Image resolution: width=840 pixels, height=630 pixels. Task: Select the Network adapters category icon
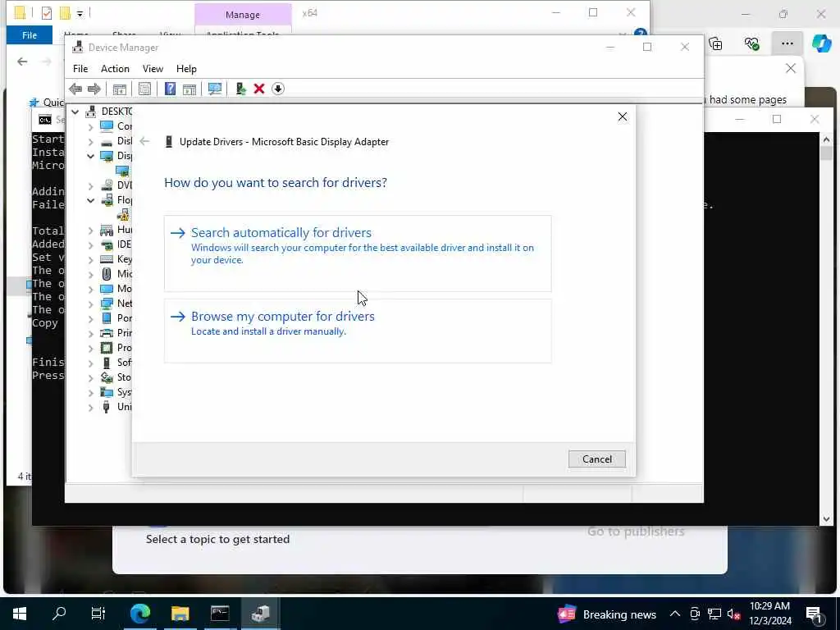pos(107,304)
